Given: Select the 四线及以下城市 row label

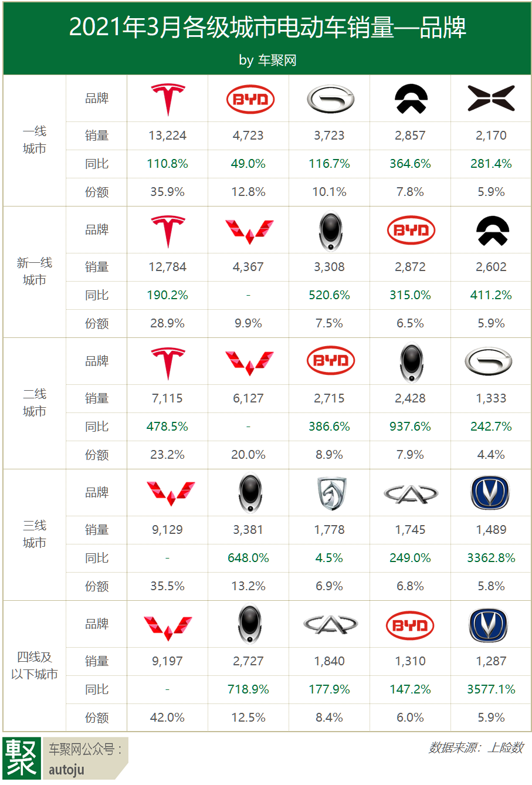Looking at the screenshot, I should click(x=35, y=666).
